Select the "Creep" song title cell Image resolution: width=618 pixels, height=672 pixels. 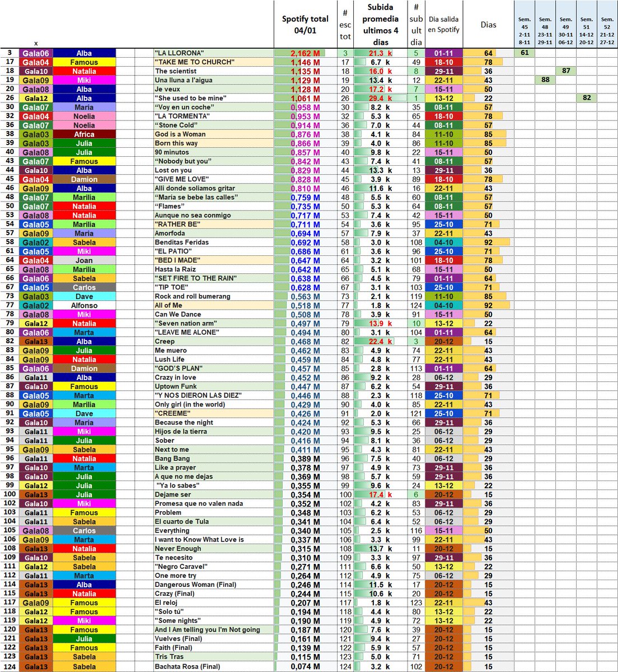214,341
